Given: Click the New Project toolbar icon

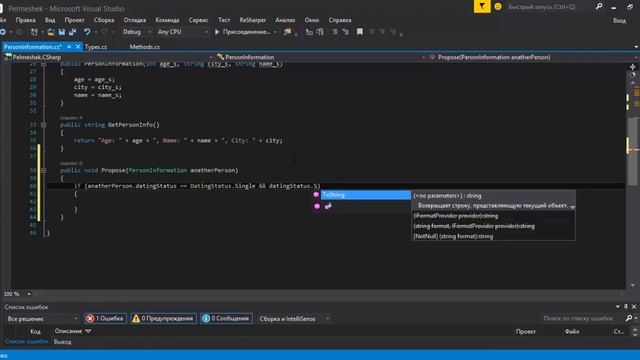Looking at the screenshot, I should point(34,32).
